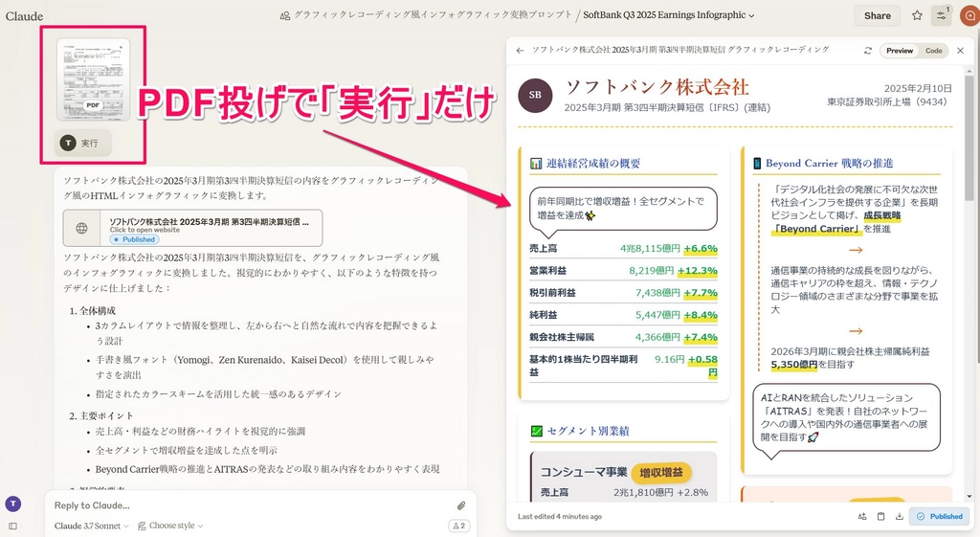Attach a file with the paperclip icon
Viewport: 980px width, 537px height.
[x=461, y=505]
